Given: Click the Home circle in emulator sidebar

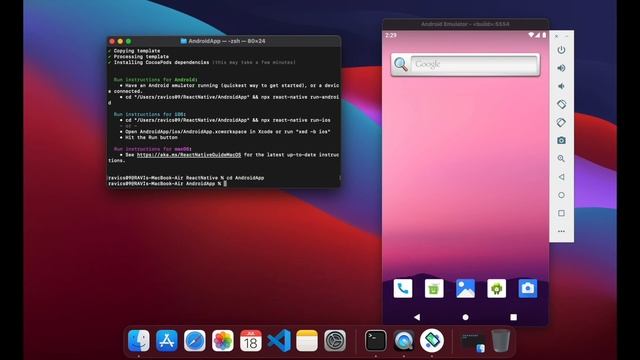Looking at the screenshot, I should pos(561,195).
